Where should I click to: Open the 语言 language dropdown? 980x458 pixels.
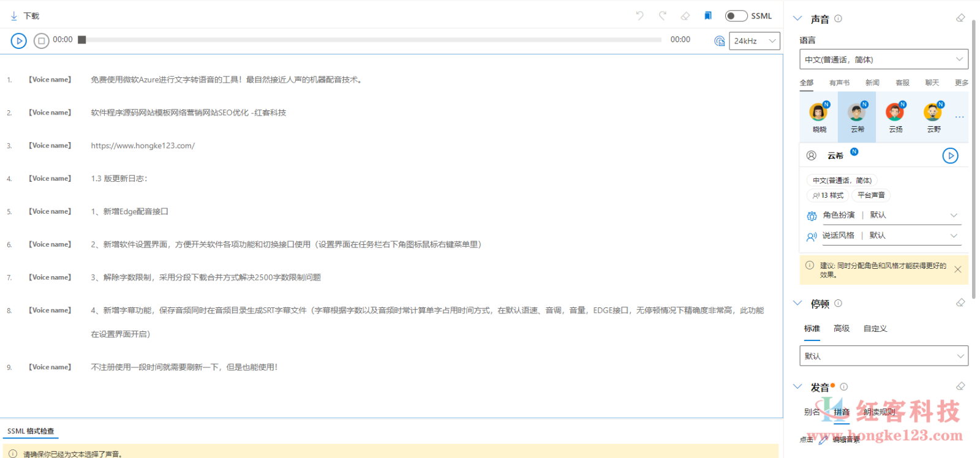coord(884,59)
